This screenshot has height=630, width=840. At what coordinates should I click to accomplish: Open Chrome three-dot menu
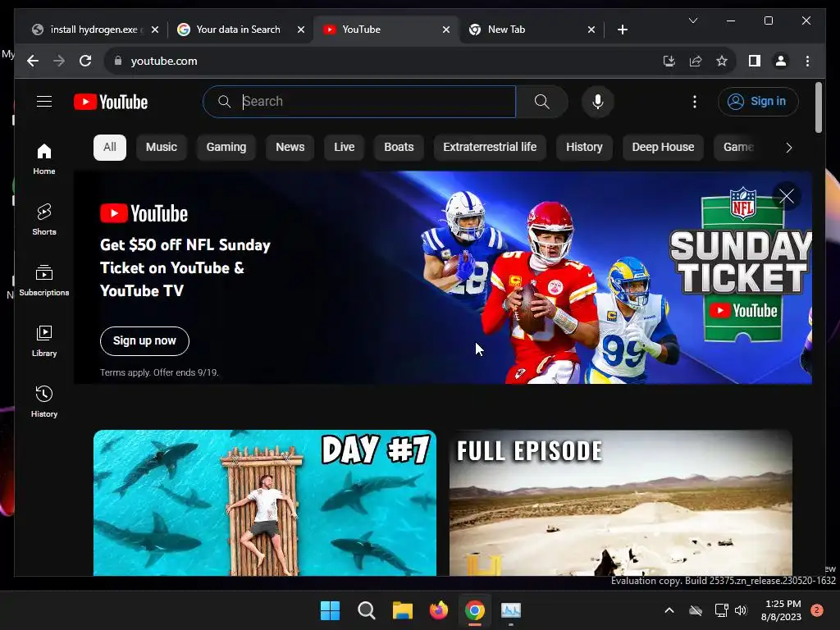click(x=807, y=61)
